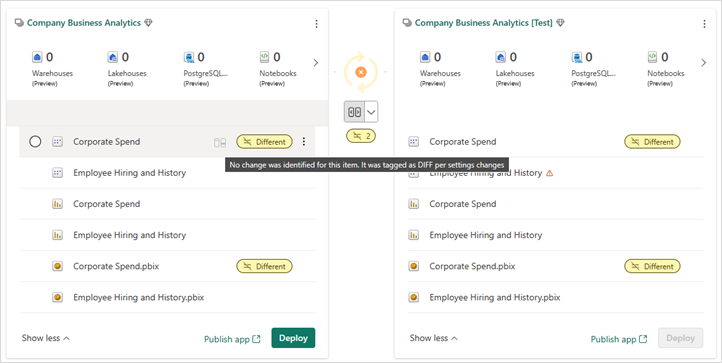Viewport: 722px width, 363px height.
Task: Collapse Test stage list with Show less
Action: click(433, 338)
